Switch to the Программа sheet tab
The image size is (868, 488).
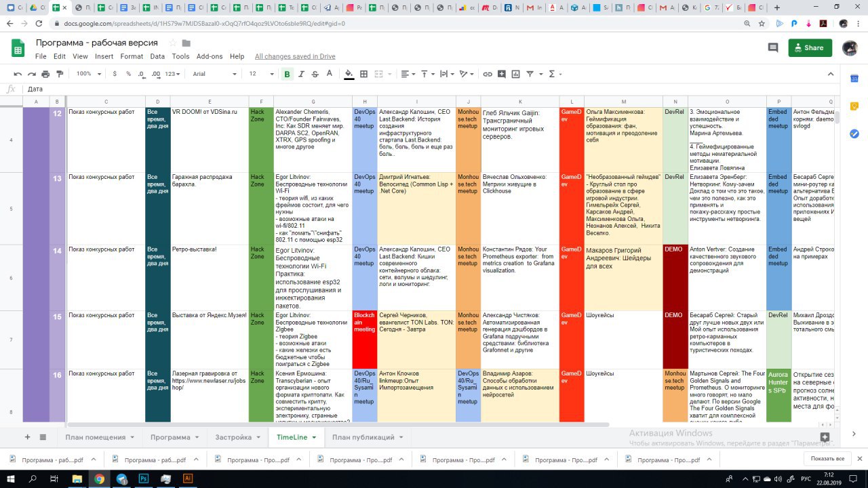tap(175, 437)
